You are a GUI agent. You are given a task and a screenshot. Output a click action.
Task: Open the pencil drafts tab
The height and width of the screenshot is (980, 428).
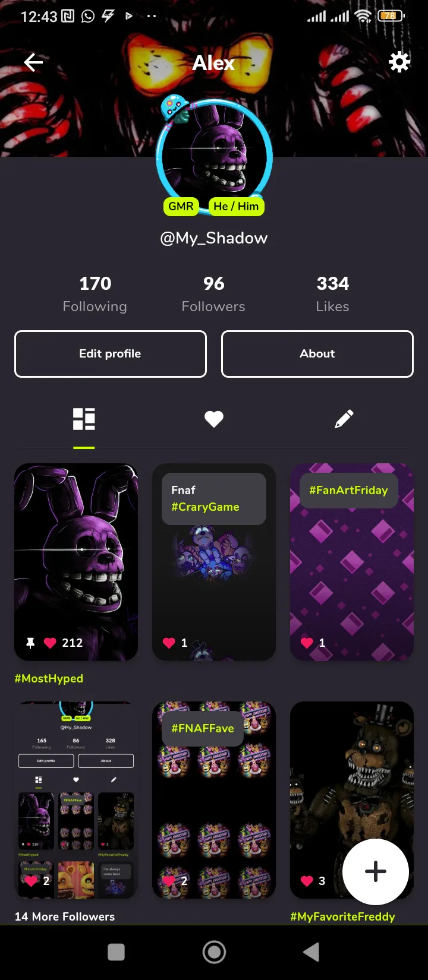point(344,419)
